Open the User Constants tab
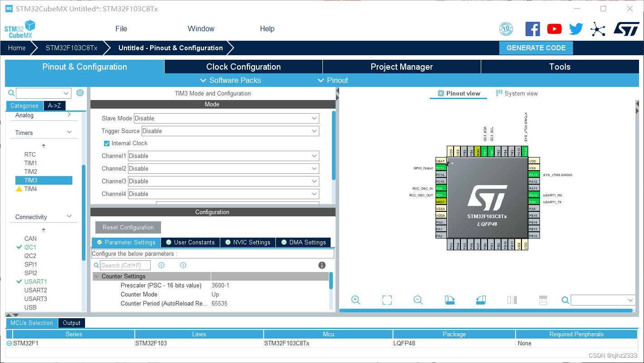The image size is (644, 363). point(190,242)
